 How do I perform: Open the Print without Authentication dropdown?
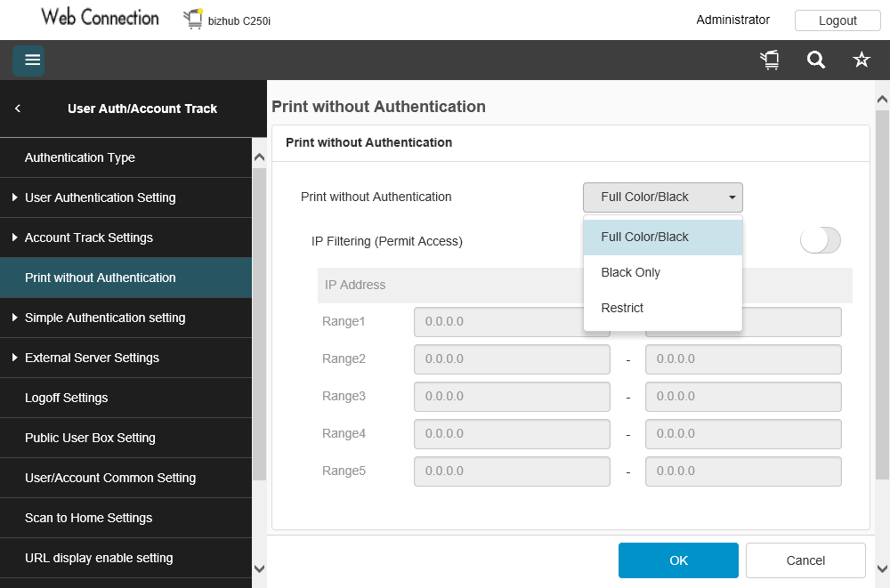[x=662, y=197]
